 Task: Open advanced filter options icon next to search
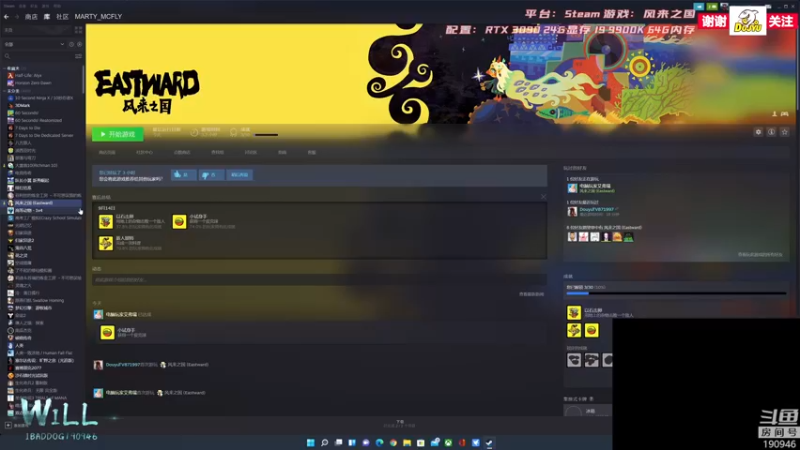[x=78, y=56]
